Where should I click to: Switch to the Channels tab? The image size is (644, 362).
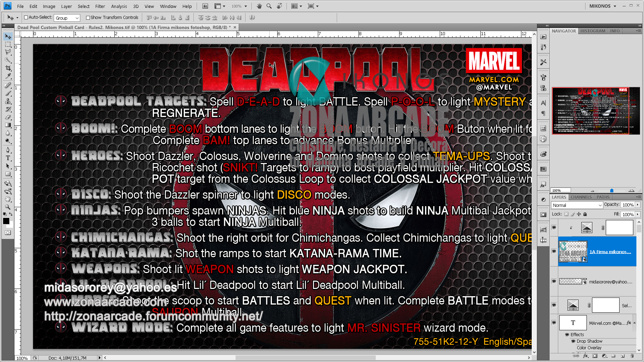[x=581, y=197]
